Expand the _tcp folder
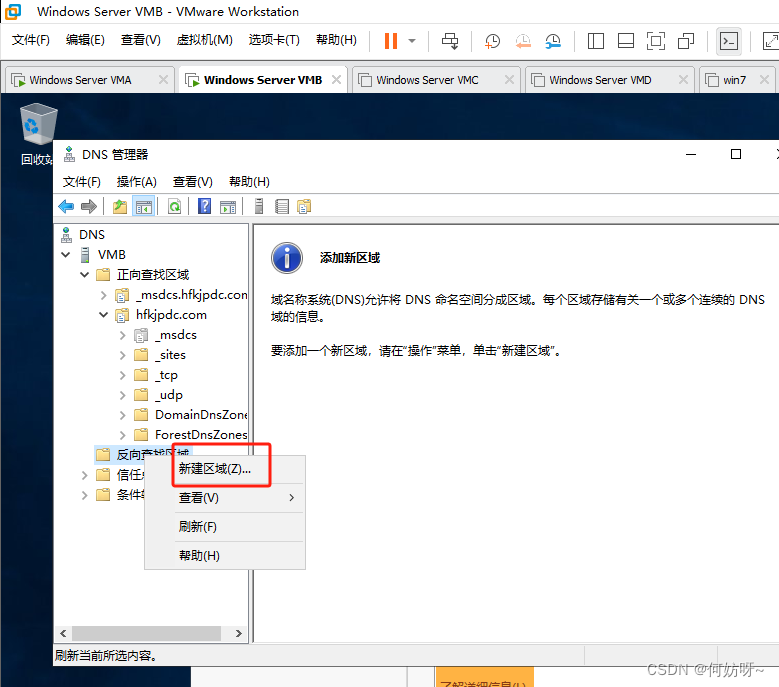 (123, 376)
